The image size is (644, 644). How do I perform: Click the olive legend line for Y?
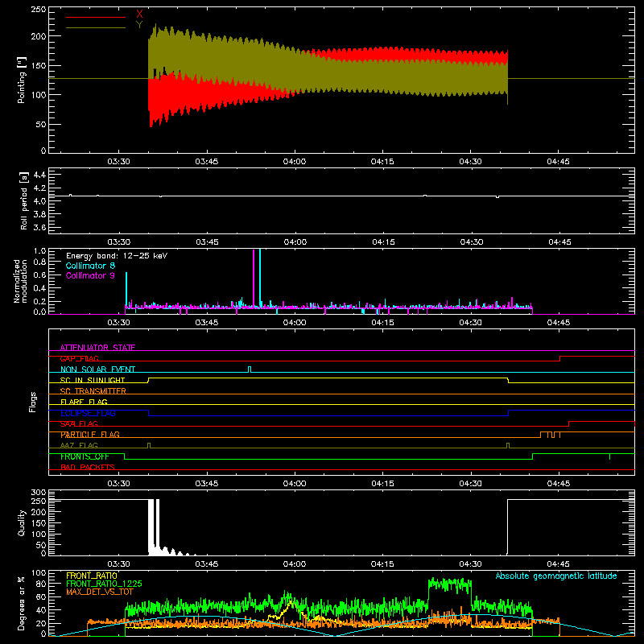(96, 27)
